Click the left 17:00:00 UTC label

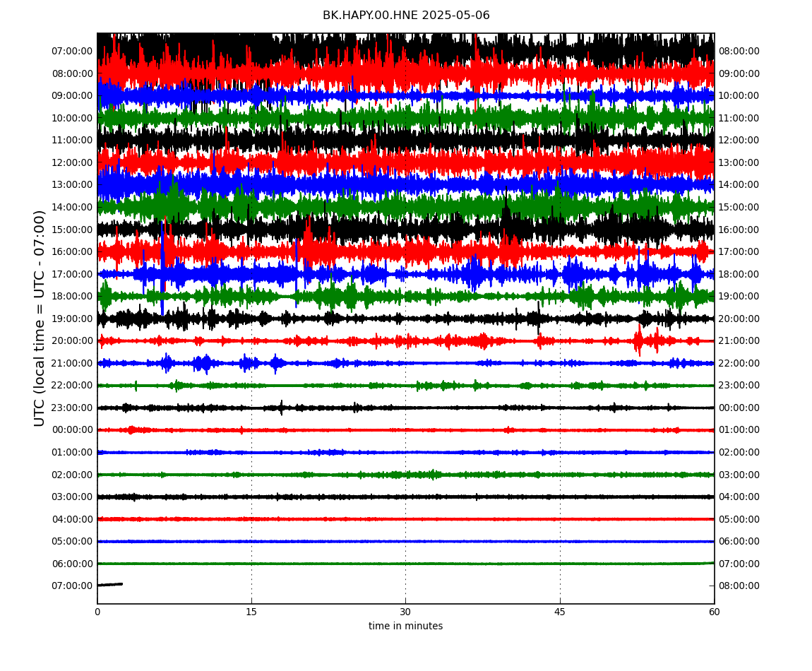(72, 274)
